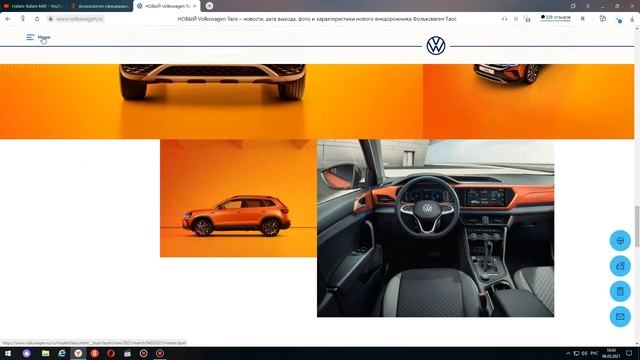Open the Opera taskbar icon

111,353
